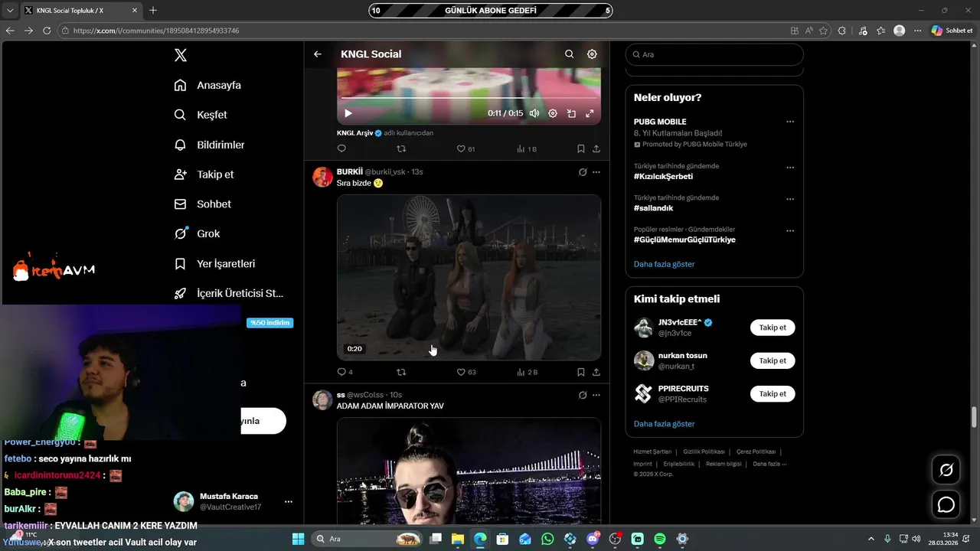Like KNGL Arşiv's post with 61 likes

click(466, 148)
